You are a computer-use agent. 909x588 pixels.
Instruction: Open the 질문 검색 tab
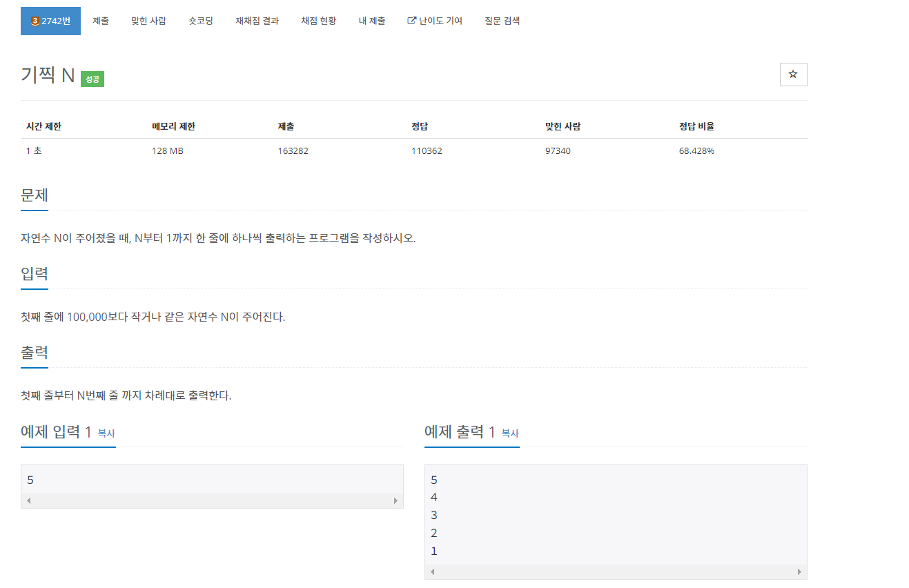point(502,21)
